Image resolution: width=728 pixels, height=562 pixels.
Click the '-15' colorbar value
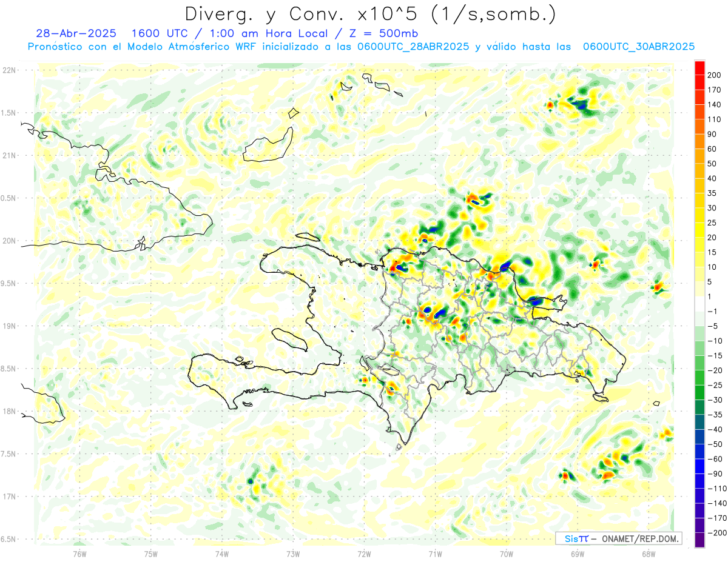(715, 356)
